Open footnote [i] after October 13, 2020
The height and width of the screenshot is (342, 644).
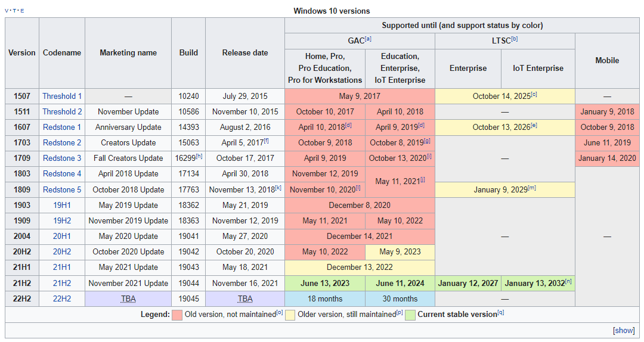429,157
